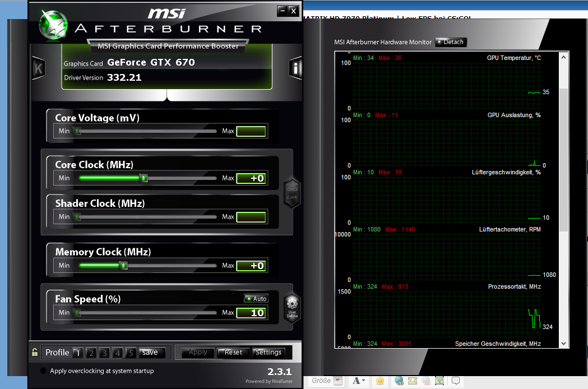Open the fan User Define settings gear

point(292,307)
